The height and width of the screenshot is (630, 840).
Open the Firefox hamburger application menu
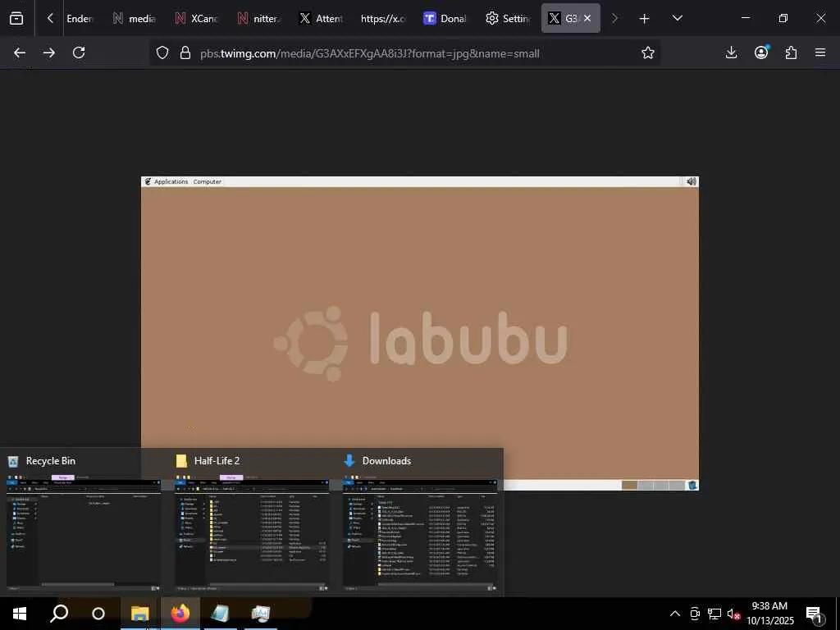820,52
